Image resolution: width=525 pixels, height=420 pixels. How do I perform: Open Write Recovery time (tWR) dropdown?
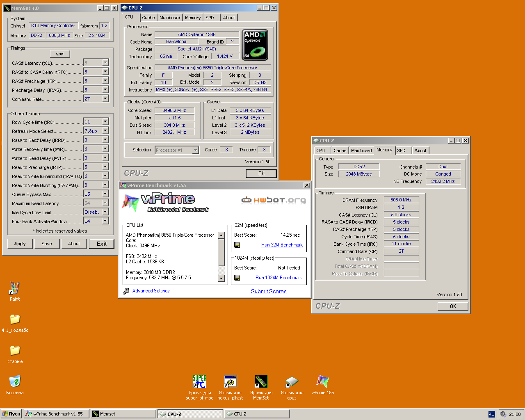(x=105, y=149)
